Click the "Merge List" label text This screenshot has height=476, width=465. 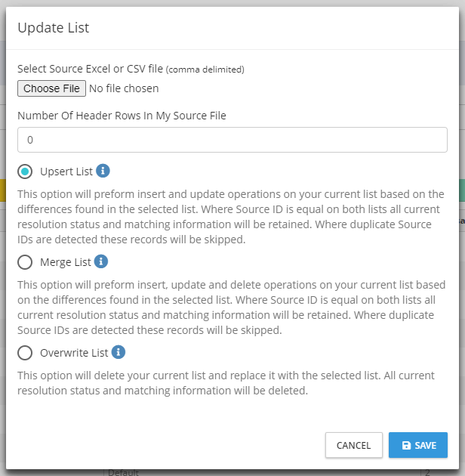click(65, 262)
